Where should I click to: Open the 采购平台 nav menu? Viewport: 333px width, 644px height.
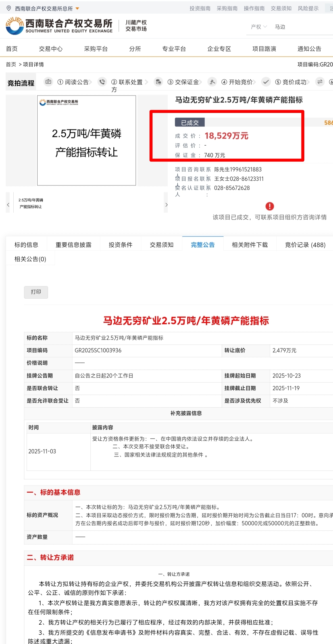96,49
